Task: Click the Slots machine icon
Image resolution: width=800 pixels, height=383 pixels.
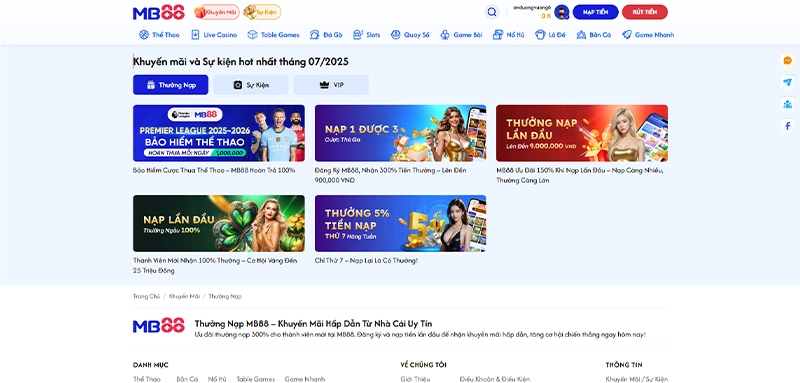Action: (x=358, y=35)
